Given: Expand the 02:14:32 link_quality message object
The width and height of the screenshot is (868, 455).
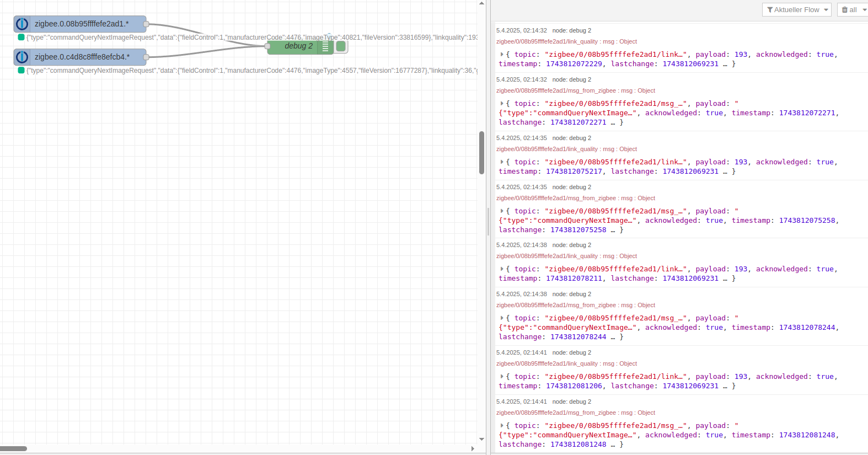Looking at the screenshot, I should pyautogui.click(x=502, y=55).
